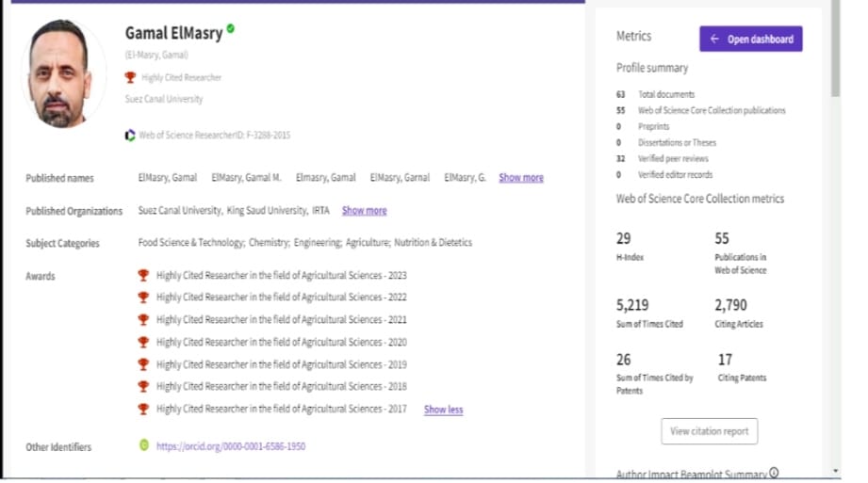
Task: Open the ORCID profile link
Action: [230, 446]
